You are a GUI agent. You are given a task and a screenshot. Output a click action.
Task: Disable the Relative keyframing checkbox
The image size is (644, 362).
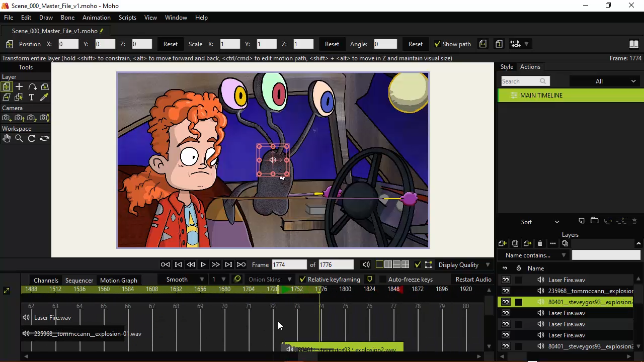coord(302,280)
